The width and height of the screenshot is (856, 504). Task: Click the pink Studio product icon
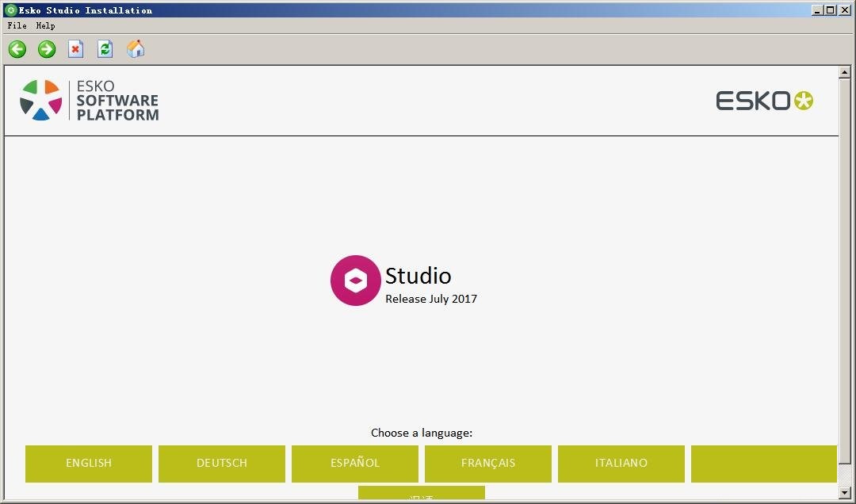[x=355, y=280]
